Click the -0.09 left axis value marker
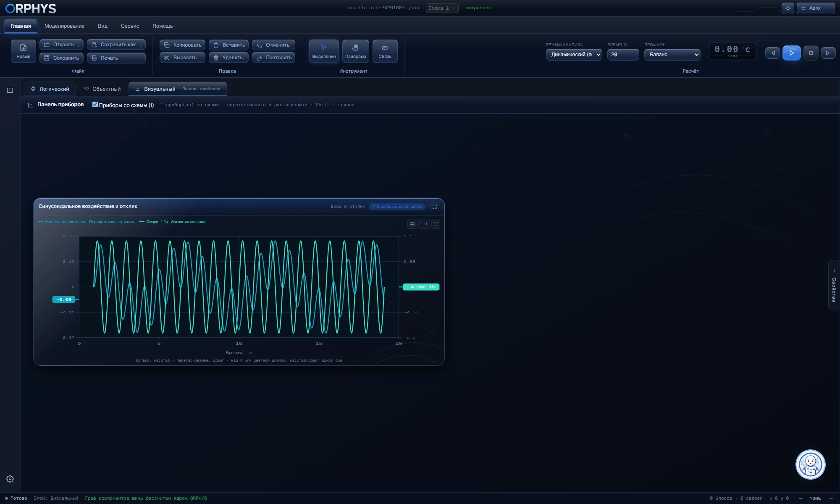Screen dimensions: 840x504 coord(64,299)
